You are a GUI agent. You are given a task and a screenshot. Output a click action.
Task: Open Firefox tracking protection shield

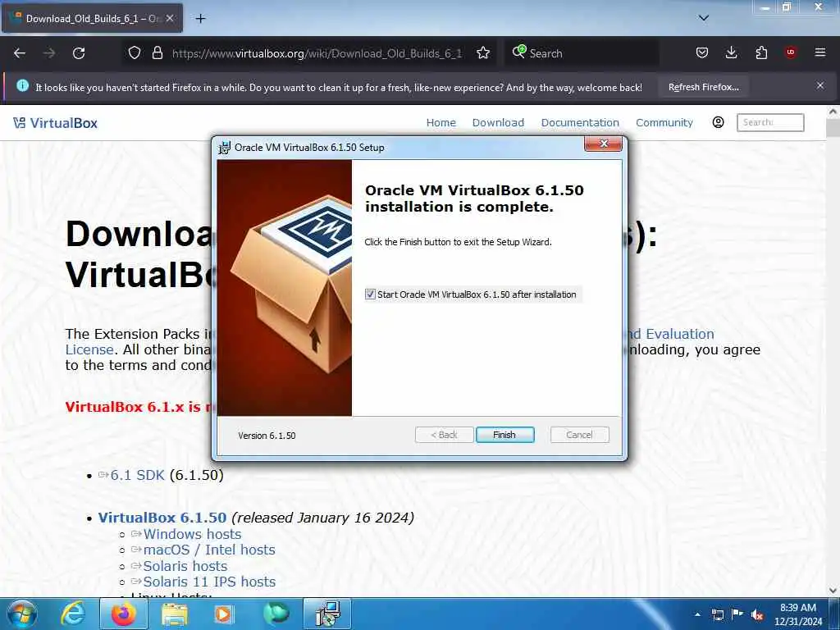[135, 52]
